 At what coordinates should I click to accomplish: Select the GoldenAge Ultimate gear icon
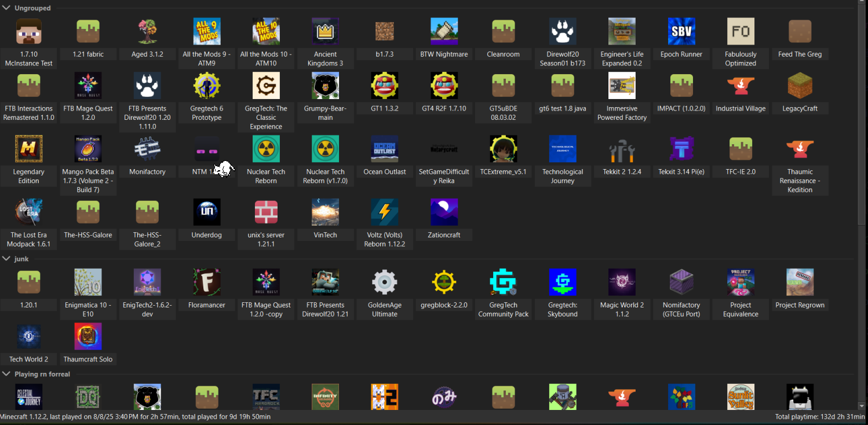click(x=385, y=282)
